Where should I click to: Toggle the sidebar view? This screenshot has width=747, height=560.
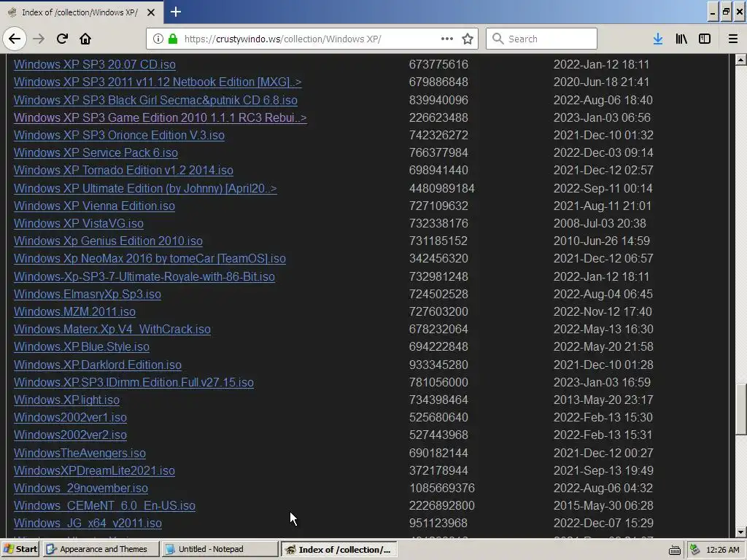(705, 39)
